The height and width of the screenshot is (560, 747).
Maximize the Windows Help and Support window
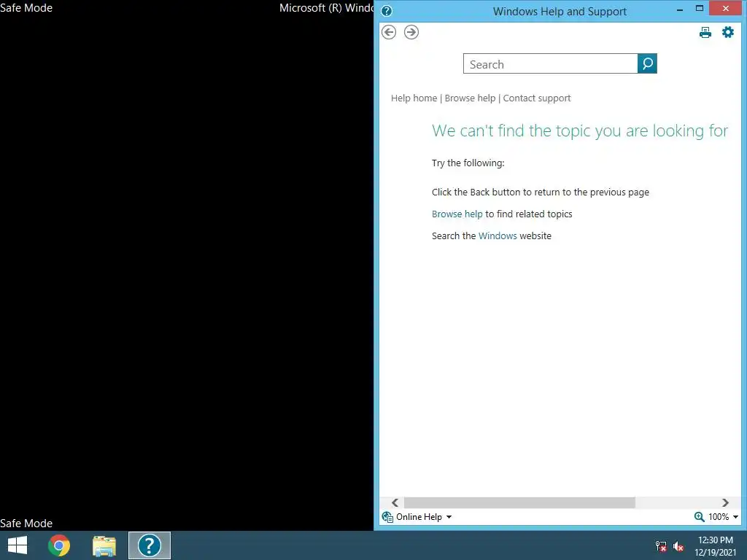(700, 9)
